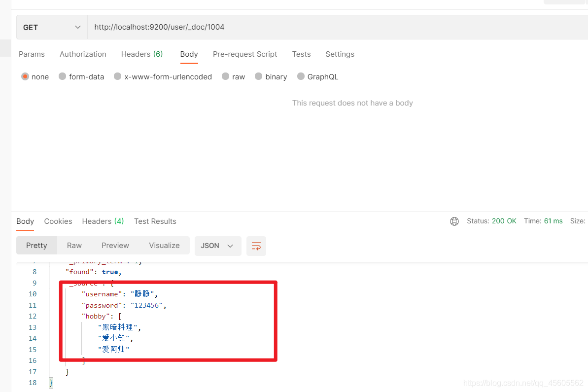Open the JSON format dropdown
This screenshot has height=392, width=588.
217,246
